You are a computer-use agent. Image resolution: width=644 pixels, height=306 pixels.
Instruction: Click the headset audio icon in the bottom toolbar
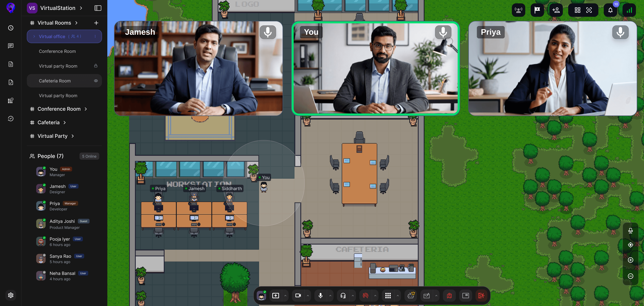pyautogui.click(x=343, y=295)
